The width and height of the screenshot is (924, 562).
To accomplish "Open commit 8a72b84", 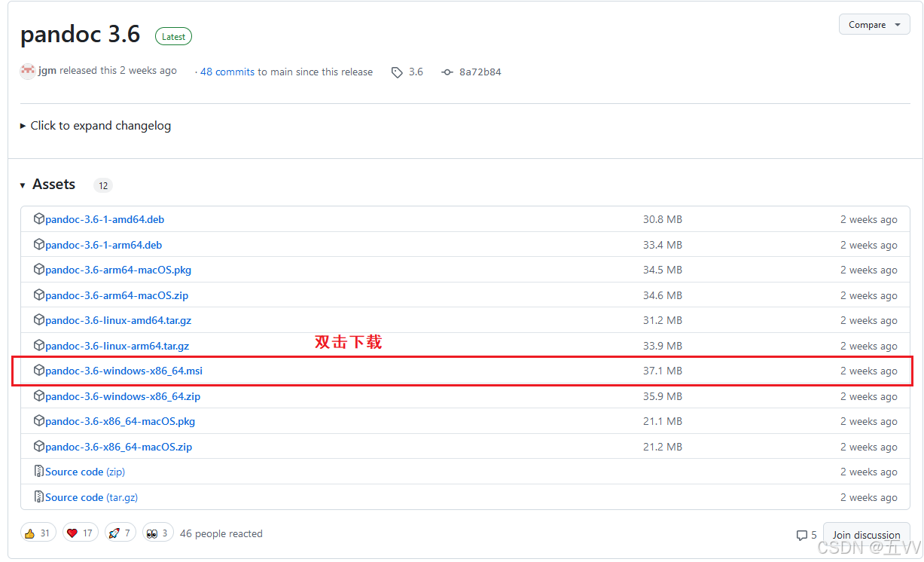I will [480, 72].
